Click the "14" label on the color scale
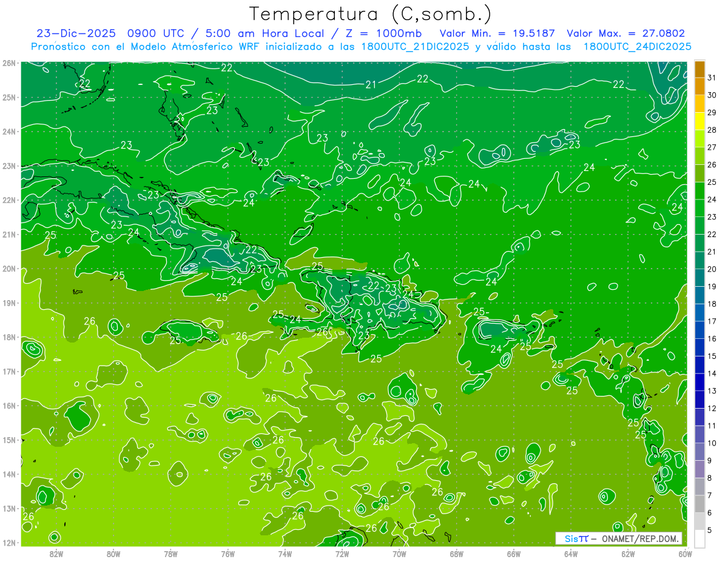This screenshot has width=728, height=562. 712,373
